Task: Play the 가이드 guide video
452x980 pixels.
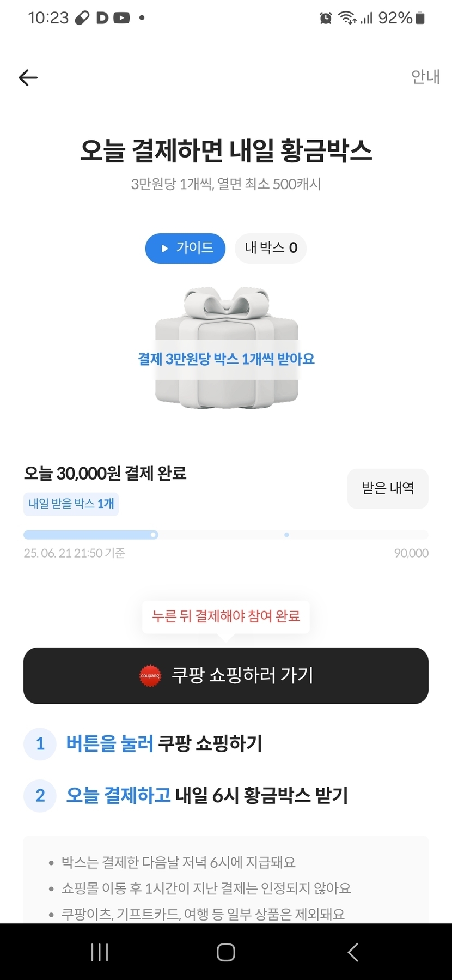Action: 185,249
